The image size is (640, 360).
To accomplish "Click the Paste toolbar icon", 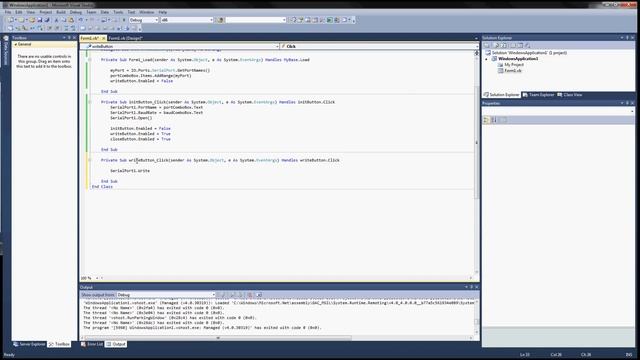I will point(71,20).
